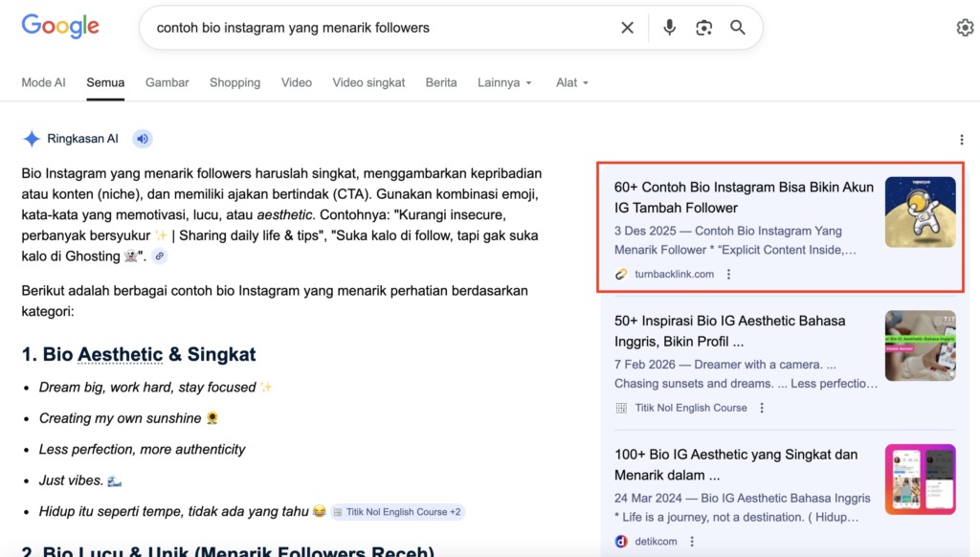Open AI overview three-dot menu

pyautogui.click(x=961, y=140)
